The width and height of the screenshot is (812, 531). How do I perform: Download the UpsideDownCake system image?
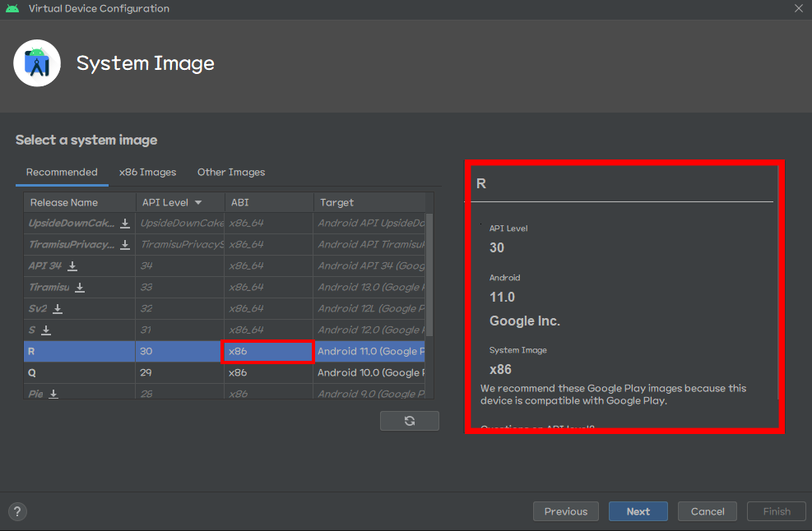click(x=125, y=223)
